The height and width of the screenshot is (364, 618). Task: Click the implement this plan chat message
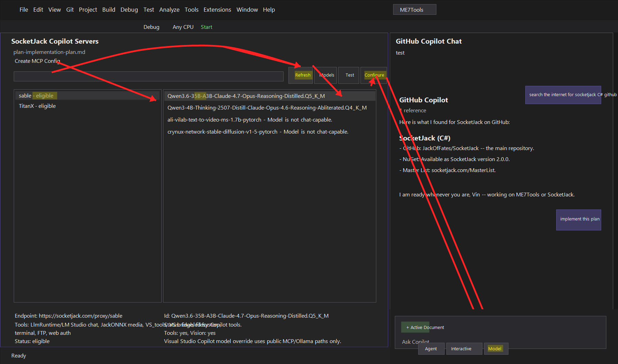579,220
